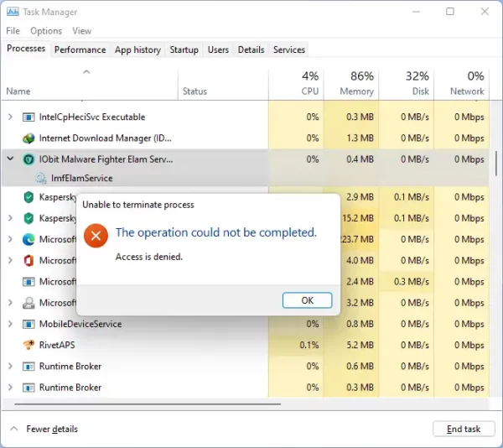Minimize the Task Manager window
This screenshot has width=503, height=448.
coord(416,12)
